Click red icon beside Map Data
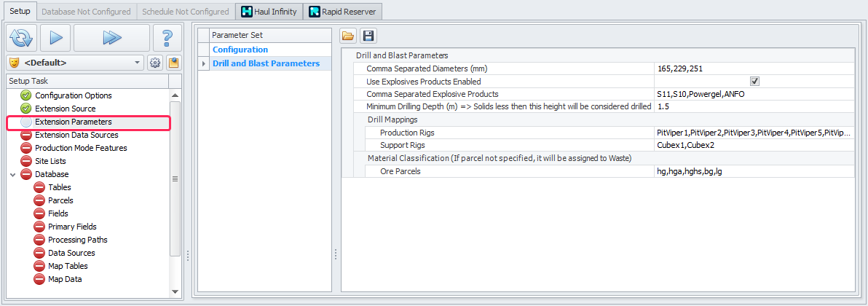Viewport: 868px width, 306px height. (x=39, y=279)
